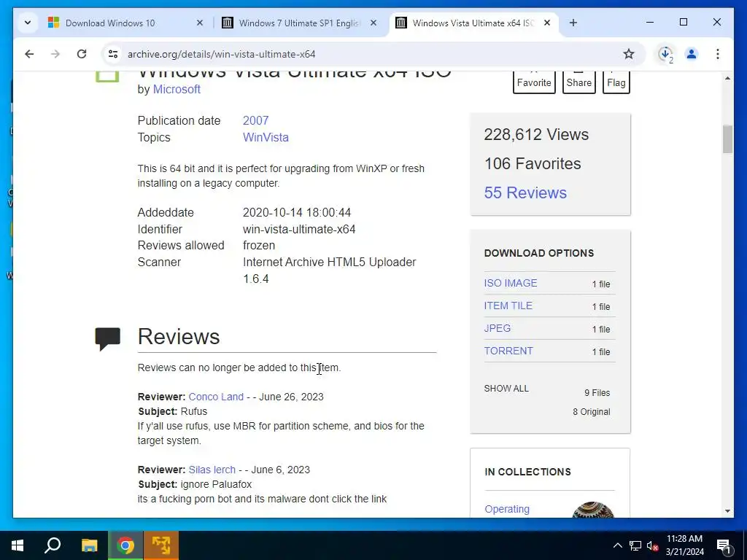
Task: Click the green item icon beside title
Action: coord(107,76)
